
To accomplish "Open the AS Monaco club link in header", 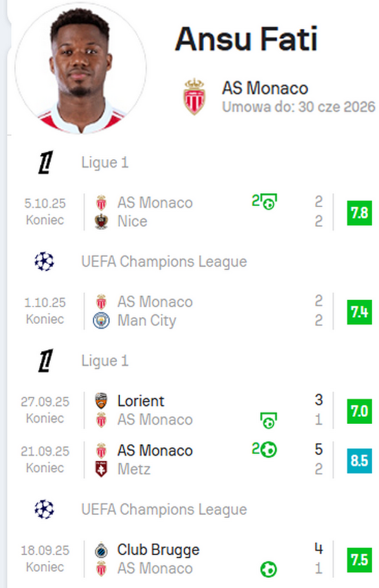I will 265,88.
